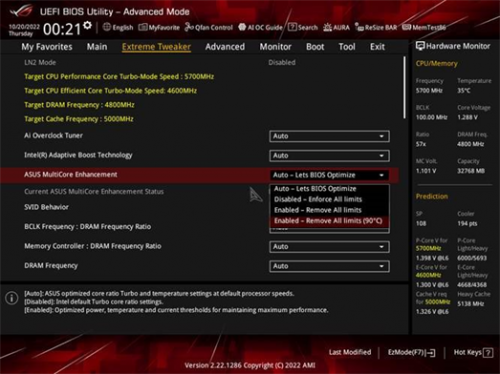
Task: Go to the Exit tab
Action: tap(377, 47)
